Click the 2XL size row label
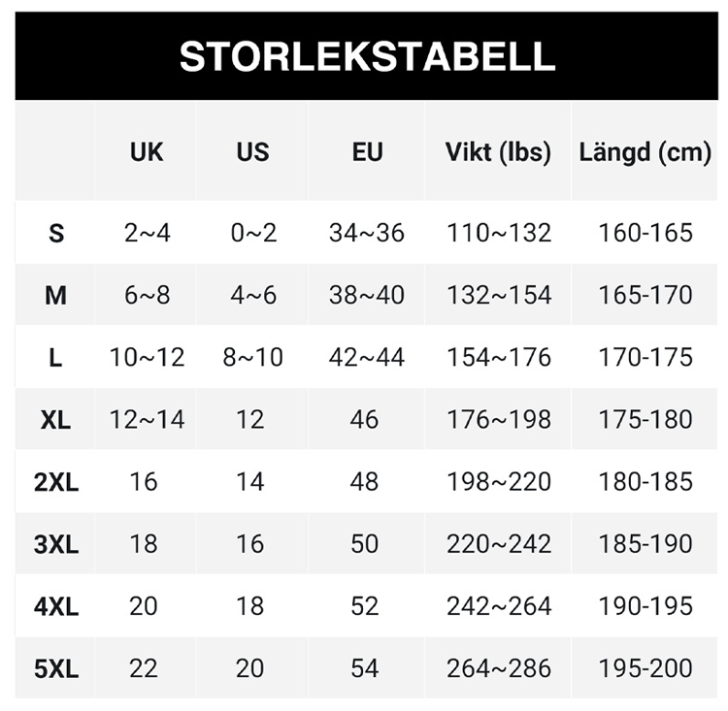The height and width of the screenshot is (711, 728). [56, 482]
